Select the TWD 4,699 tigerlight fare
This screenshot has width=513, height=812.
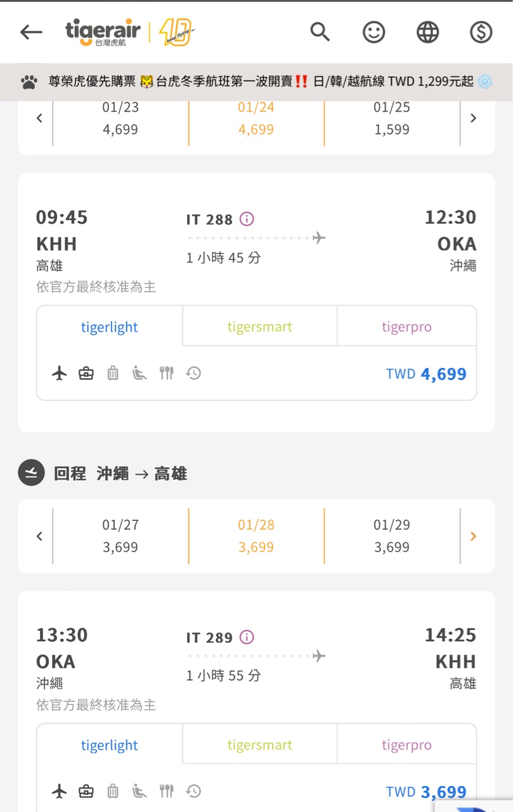(x=426, y=374)
